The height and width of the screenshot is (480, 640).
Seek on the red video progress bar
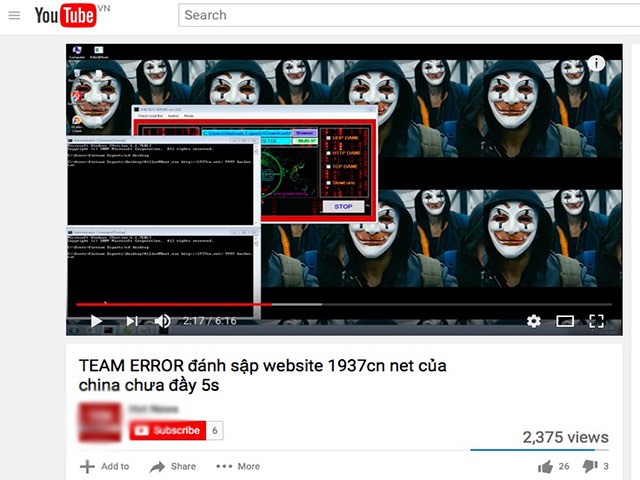200,304
